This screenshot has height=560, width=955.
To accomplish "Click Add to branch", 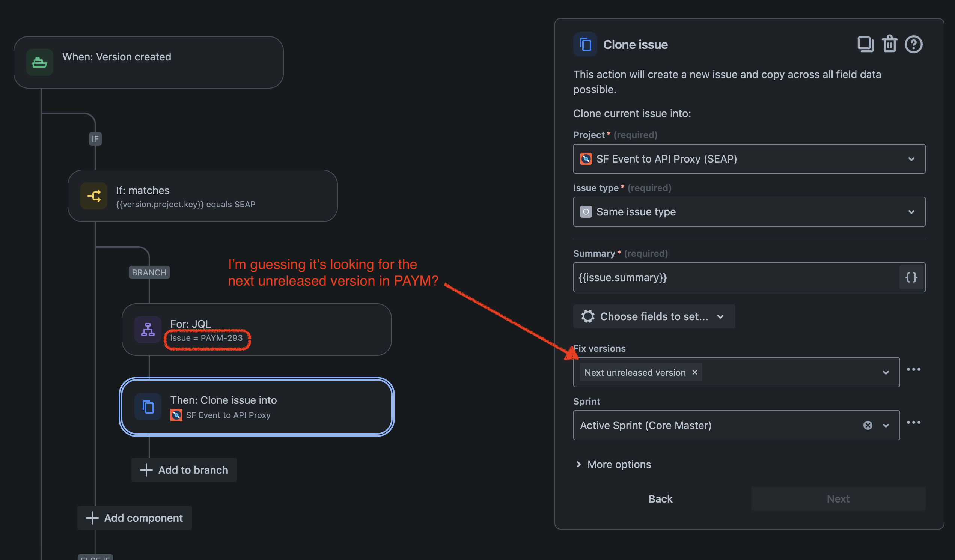I will coord(184,470).
